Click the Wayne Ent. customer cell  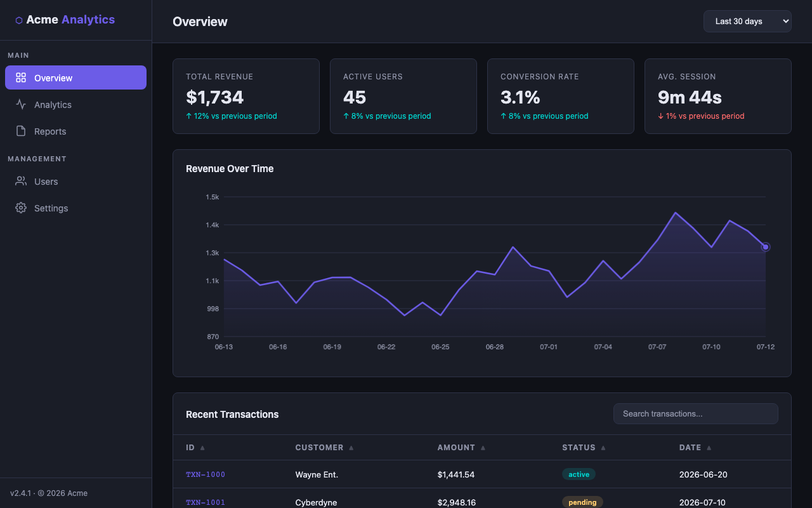click(317, 474)
